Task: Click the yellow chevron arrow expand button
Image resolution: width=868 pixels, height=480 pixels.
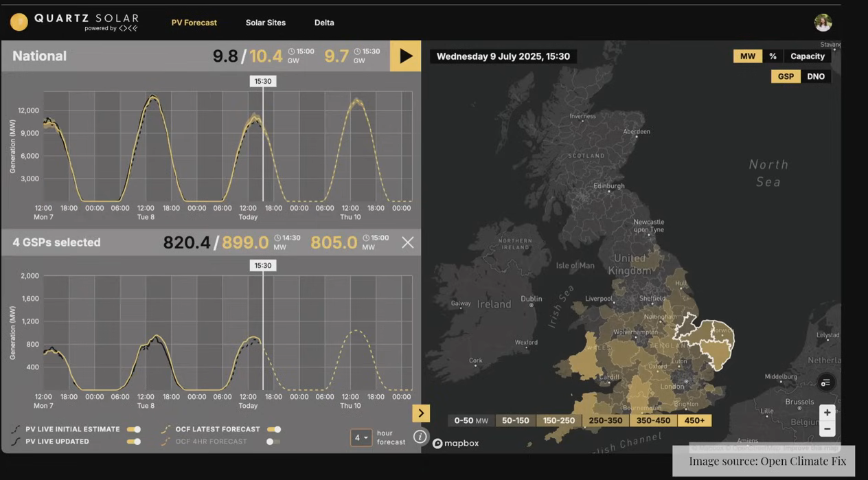Action: [x=421, y=413]
